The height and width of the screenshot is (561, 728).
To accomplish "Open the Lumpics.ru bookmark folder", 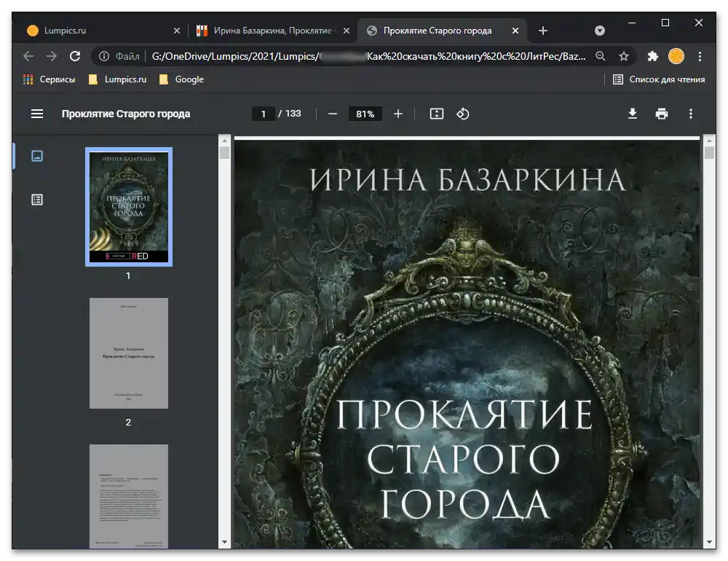I will click(x=117, y=79).
